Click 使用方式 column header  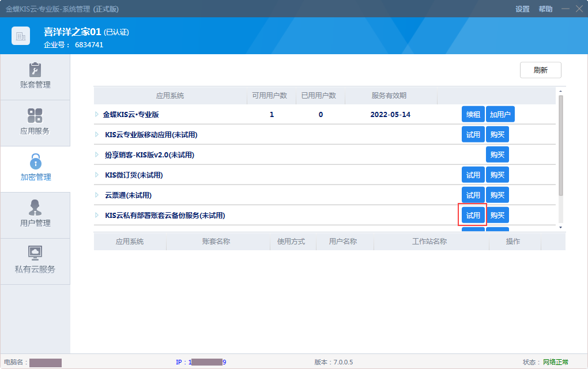click(291, 242)
